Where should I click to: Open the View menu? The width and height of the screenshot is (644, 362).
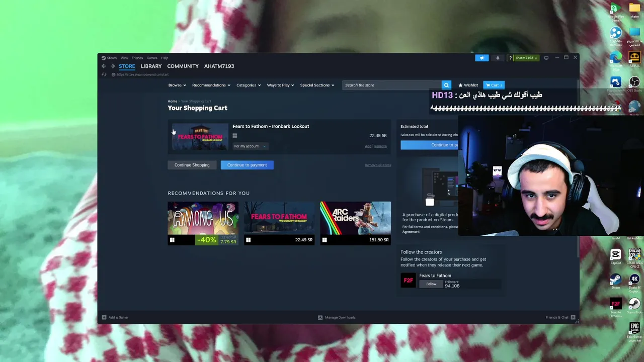pyautogui.click(x=124, y=58)
